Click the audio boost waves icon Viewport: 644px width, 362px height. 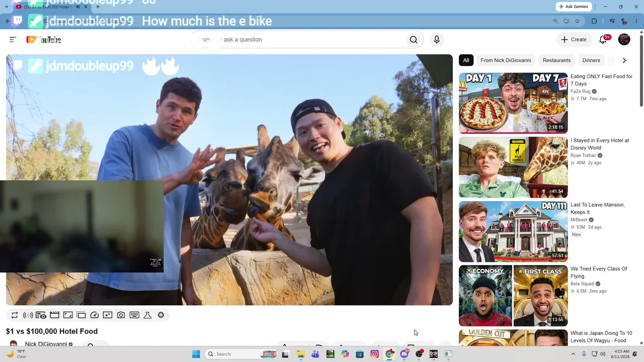(x=28, y=315)
